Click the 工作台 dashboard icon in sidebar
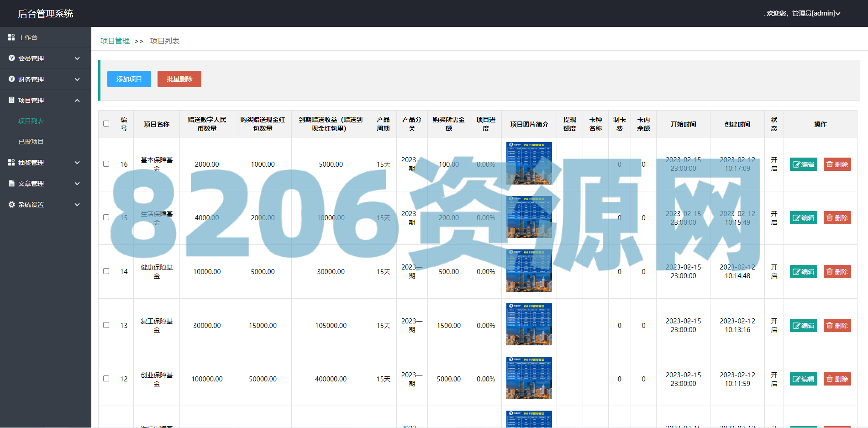This screenshot has width=868, height=428. [11, 37]
